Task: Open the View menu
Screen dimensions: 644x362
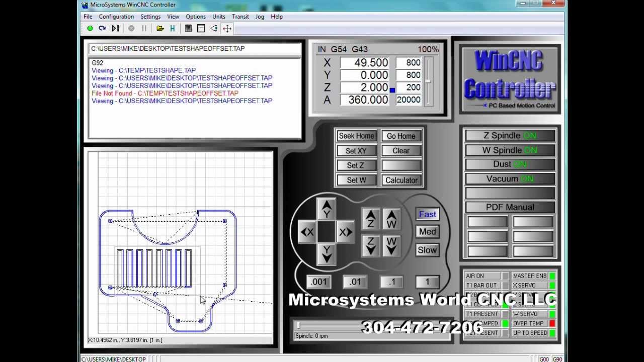Action: [x=173, y=17]
